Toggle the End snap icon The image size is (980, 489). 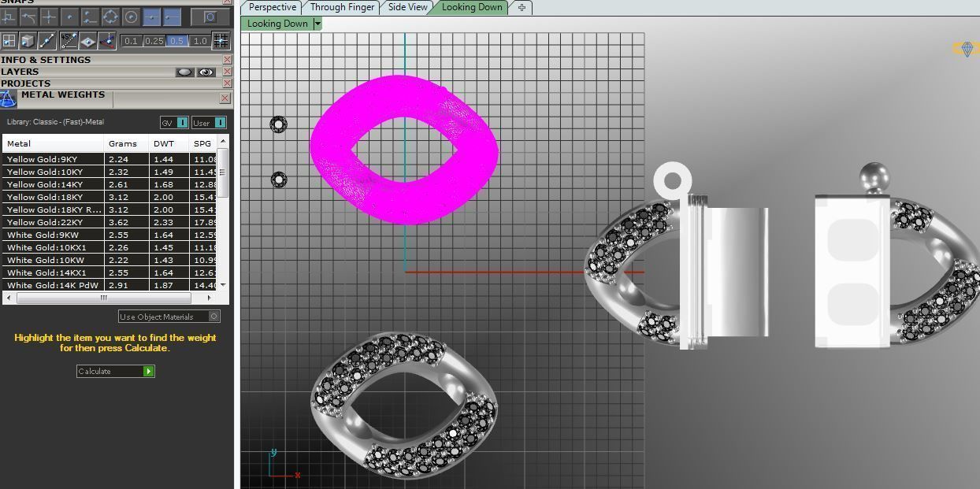[9, 17]
